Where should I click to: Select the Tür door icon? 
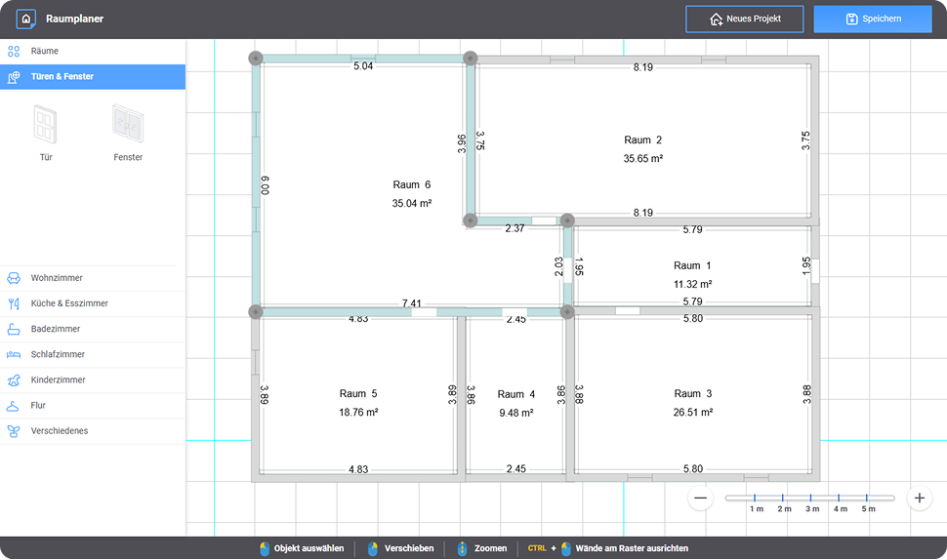tap(46, 125)
